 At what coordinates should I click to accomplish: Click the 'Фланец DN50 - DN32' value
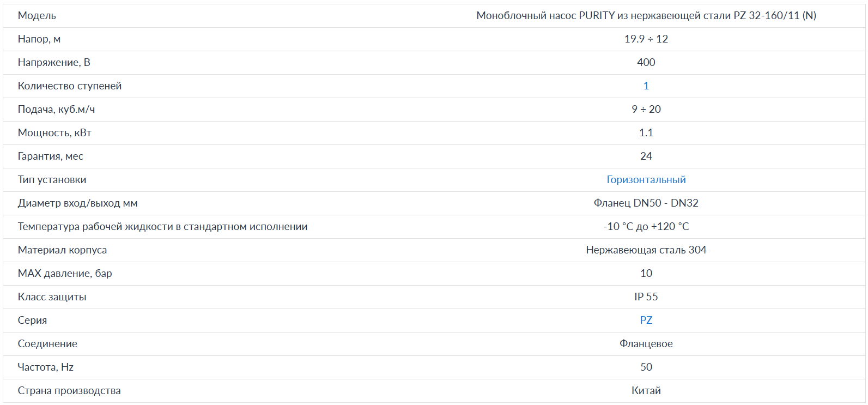[x=646, y=203]
